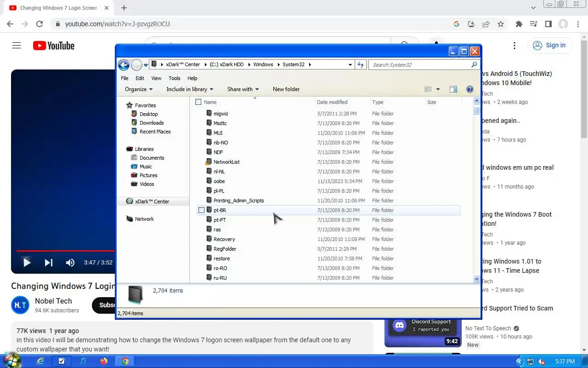Open Internet Explorer from taskbar
The width and height of the screenshot is (588, 368).
click(40, 361)
